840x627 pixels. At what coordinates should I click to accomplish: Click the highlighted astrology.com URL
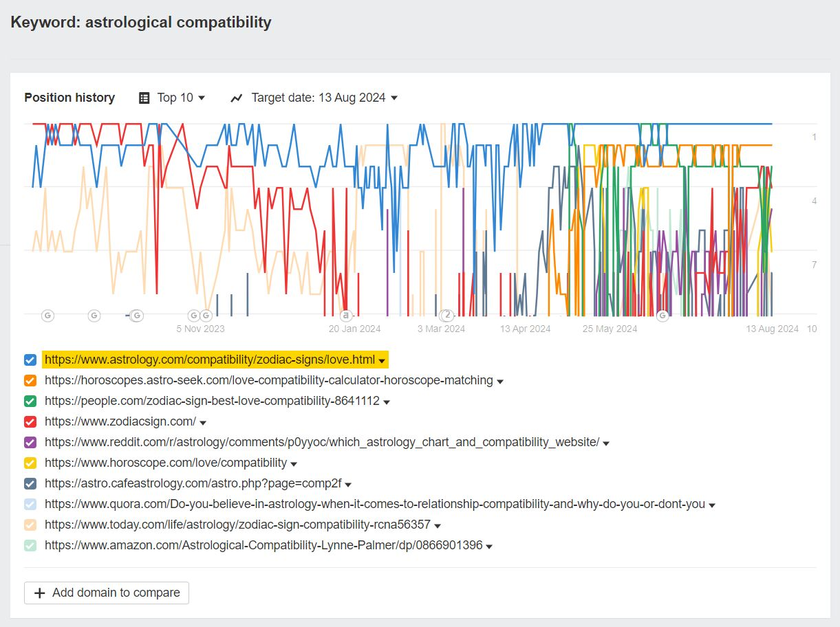coord(210,360)
